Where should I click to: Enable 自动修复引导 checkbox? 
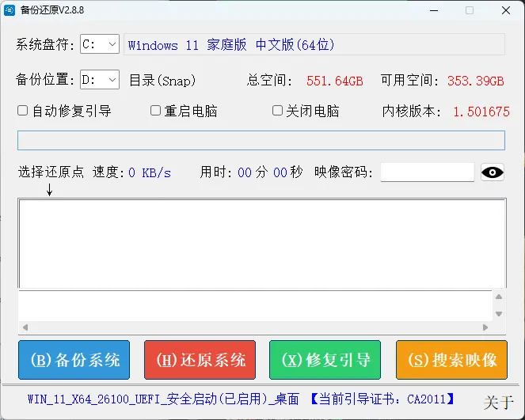[x=22, y=111]
